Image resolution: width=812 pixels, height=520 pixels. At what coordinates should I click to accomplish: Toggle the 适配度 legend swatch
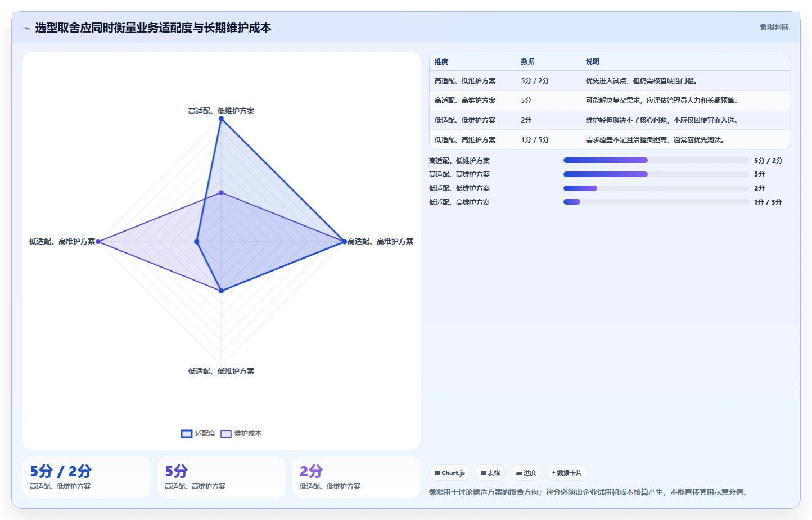(x=187, y=433)
